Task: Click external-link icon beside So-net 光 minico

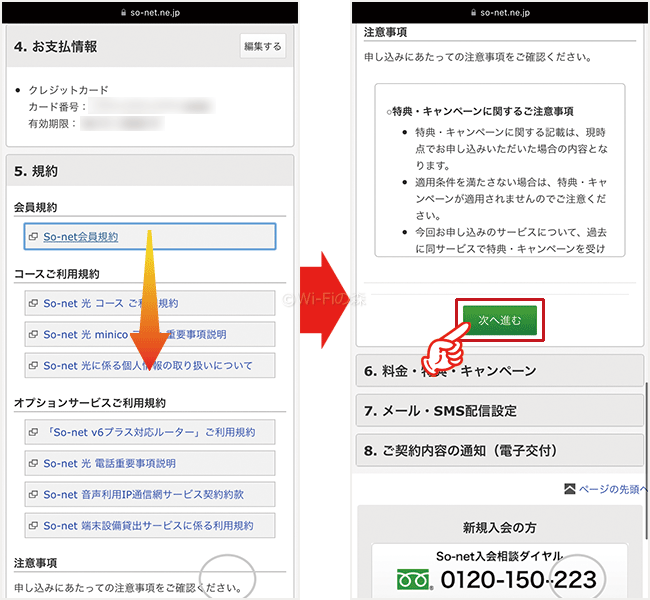Action: (33, 335)
